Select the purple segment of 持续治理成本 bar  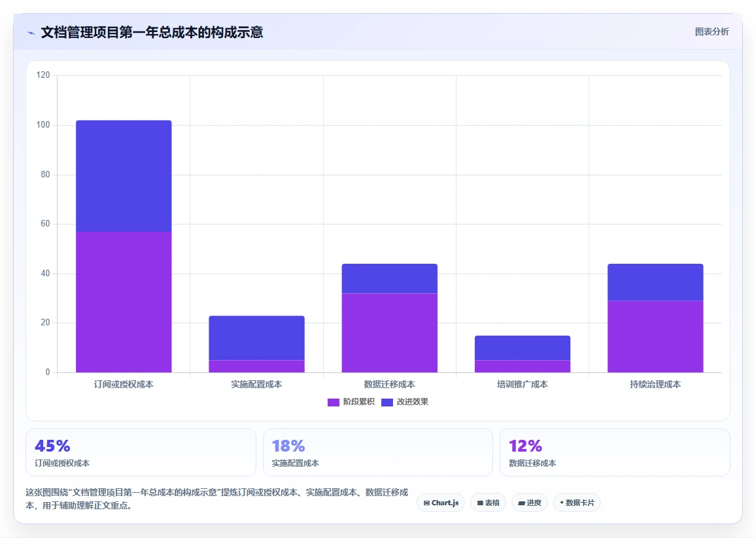[655, 337]
